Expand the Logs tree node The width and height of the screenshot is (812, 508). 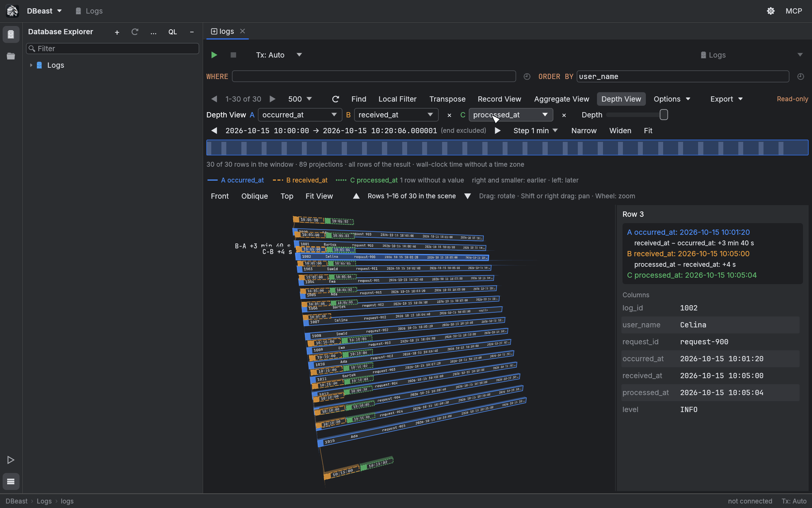[31, 65]
